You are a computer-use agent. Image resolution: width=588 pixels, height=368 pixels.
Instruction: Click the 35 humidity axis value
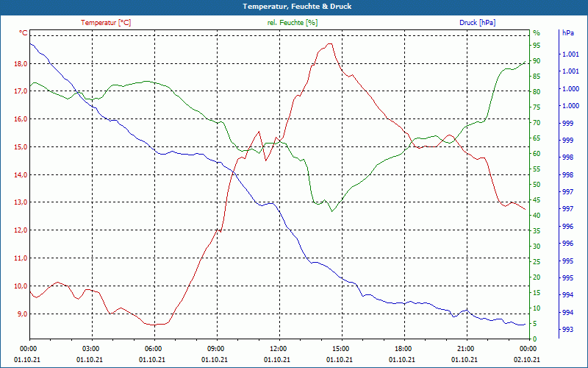[x=537, y=231]
